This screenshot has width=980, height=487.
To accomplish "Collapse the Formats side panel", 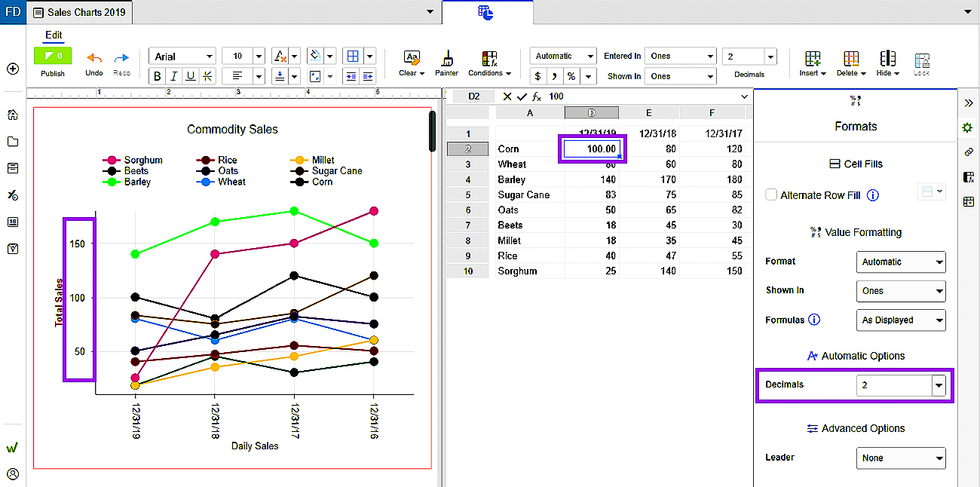I will [x=967, y=103].
